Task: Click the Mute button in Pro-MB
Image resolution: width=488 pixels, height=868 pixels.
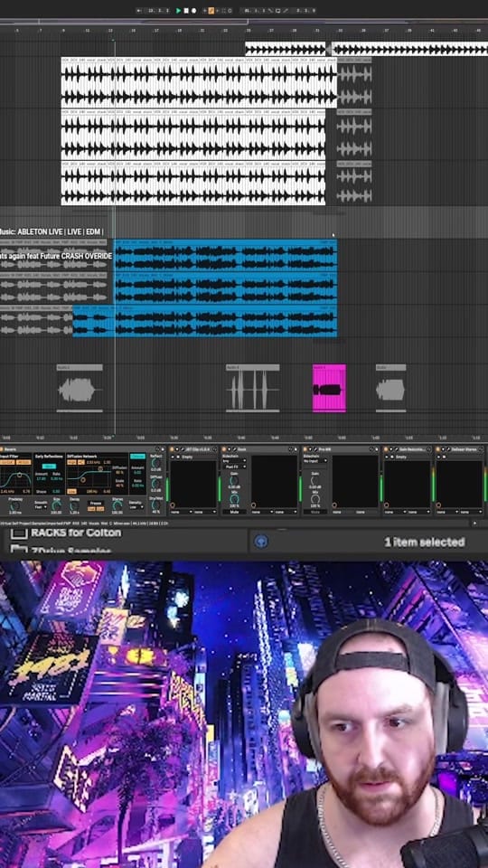Action: (314, 512)
